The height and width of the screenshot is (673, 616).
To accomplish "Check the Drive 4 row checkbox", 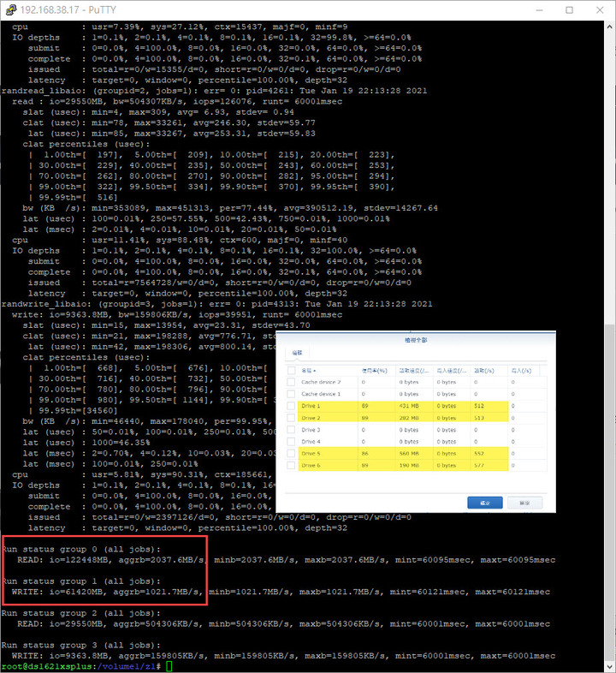I will [x=291, y=442].
